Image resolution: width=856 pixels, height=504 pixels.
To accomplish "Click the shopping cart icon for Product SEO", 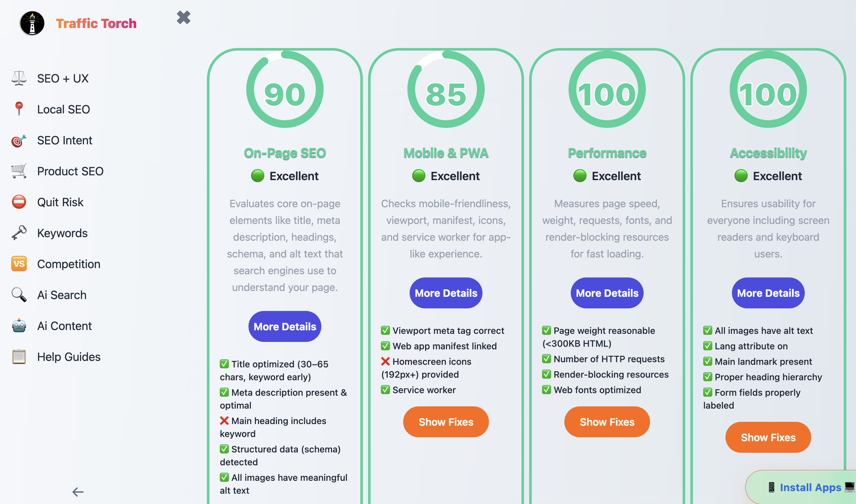I will 19,171.
